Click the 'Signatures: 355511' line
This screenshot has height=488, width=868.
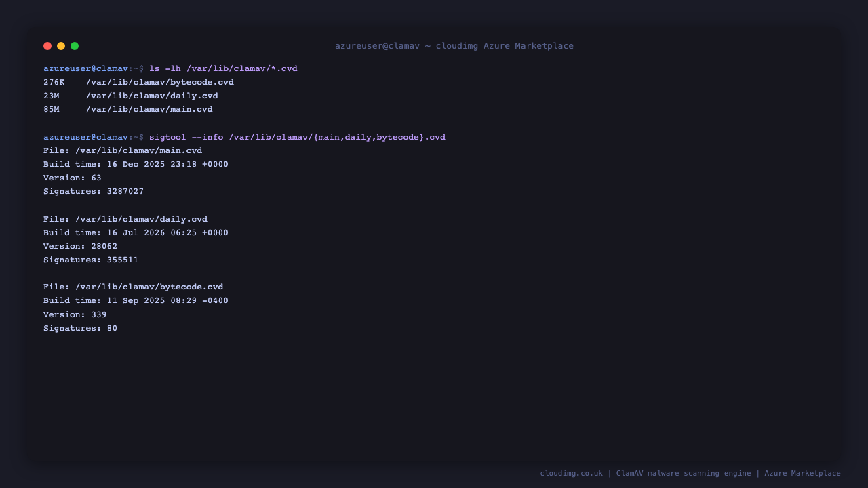click(x=91, y=260)
